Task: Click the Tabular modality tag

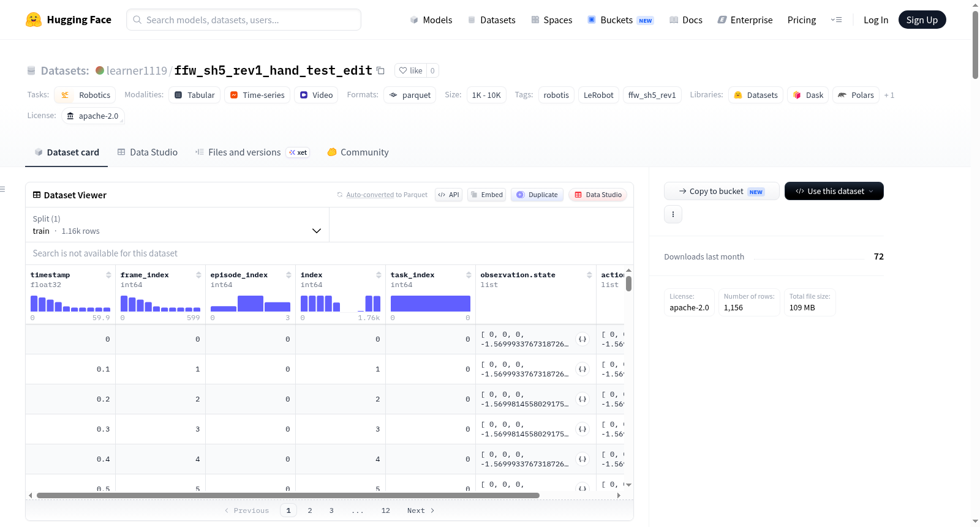Action: click(195, 95)
